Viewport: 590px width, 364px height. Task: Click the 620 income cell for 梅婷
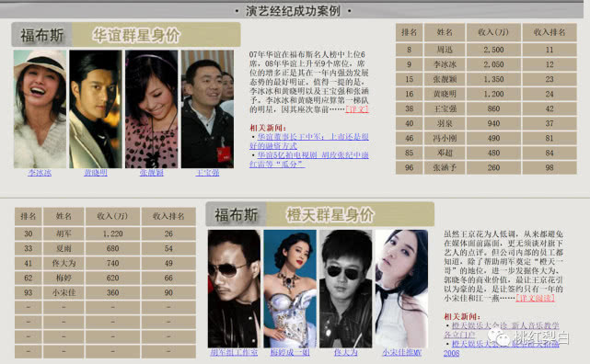[112, 278]
